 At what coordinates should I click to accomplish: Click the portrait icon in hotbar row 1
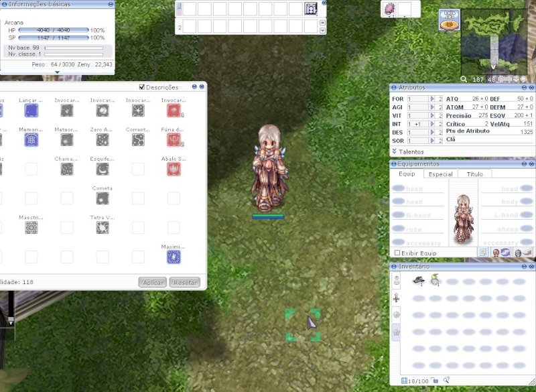[310, 9]
